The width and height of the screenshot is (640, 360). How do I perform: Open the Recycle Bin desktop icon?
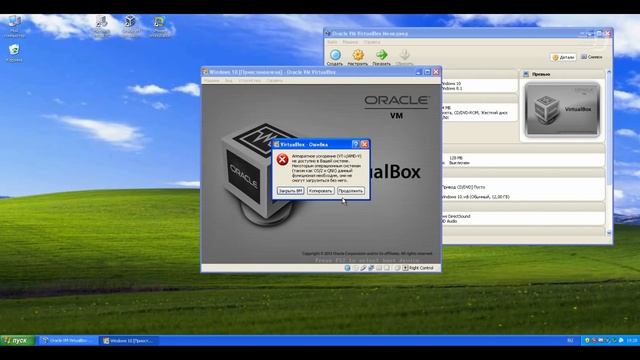tap(14, 53)
